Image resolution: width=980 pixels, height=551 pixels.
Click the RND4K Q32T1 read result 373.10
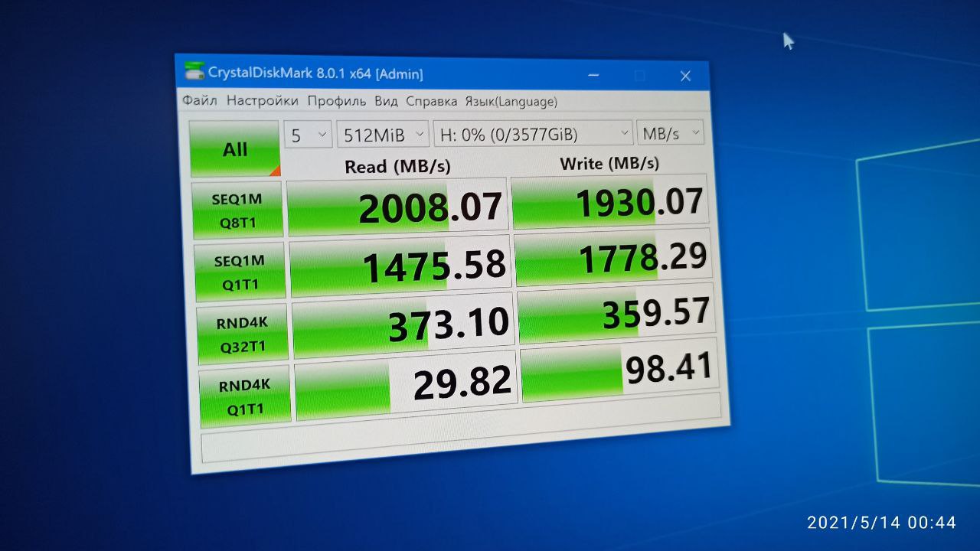pos(403,324)
